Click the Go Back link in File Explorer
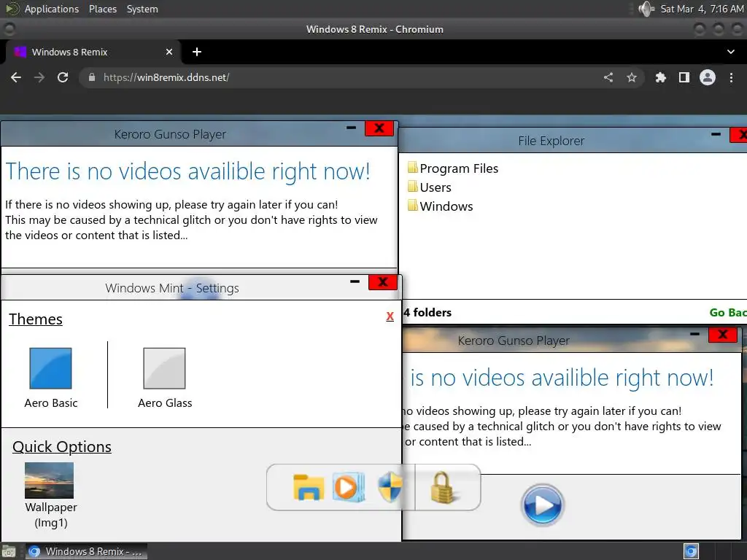Image resolution: width=747 pixels, height=560 pixels. pyautogui.click(x=728, y=312)
